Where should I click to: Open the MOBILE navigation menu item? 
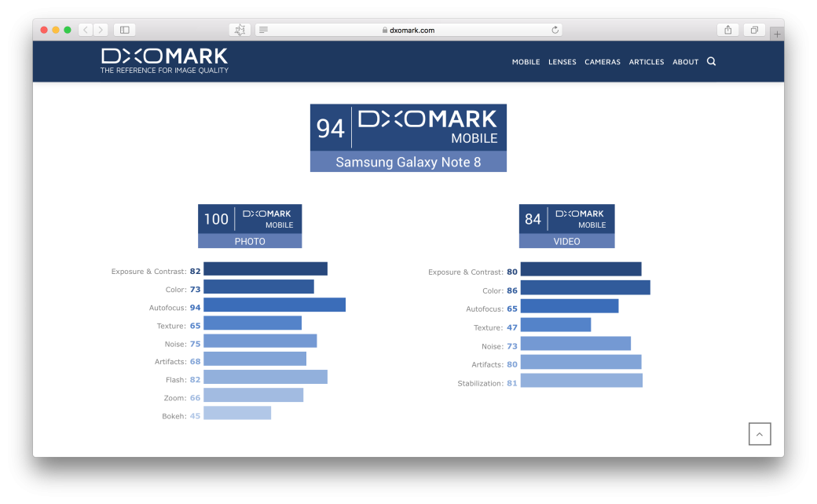pyautogui.click(x=526, y=62)
